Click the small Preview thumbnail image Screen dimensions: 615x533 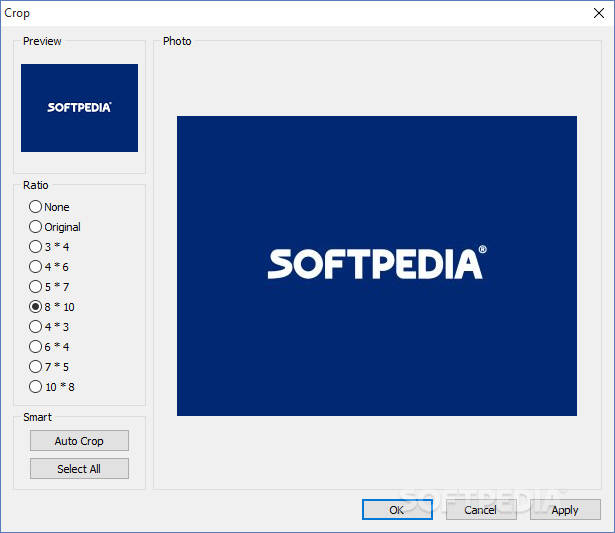[80, 108]
